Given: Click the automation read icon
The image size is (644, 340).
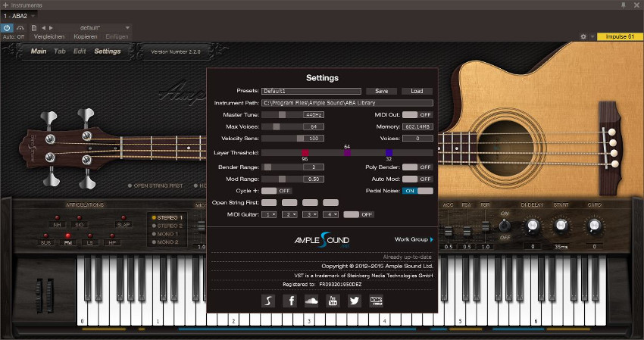Looking at the screenshot, I should click(20, 28).
